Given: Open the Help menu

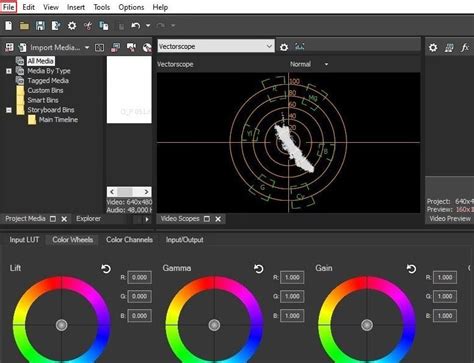Looking at the screenshot, I should pyautogui.click(x=160, y=7).
